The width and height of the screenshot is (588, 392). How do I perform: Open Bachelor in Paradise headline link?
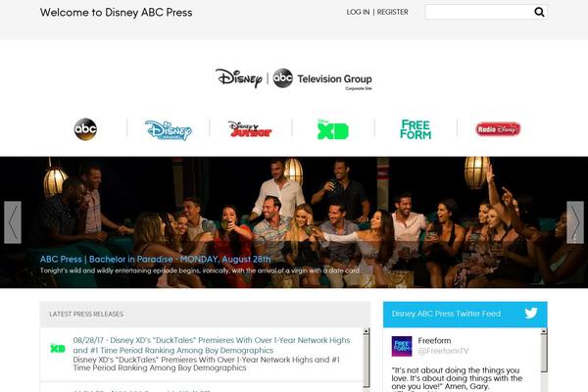click(155, 259)
